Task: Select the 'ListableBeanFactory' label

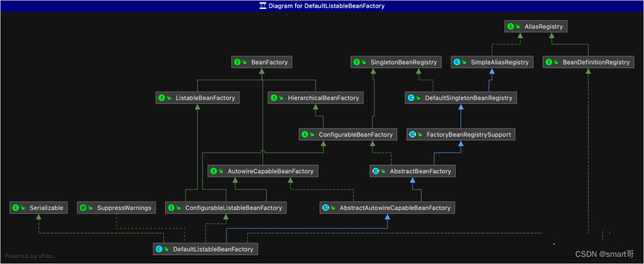Action: [x=205, y=98]
